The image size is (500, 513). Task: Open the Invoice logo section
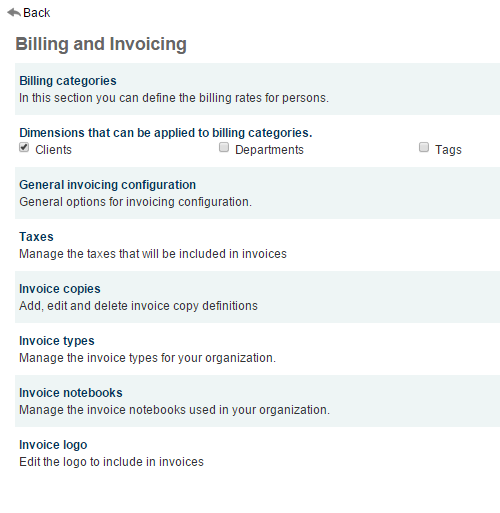53,445
